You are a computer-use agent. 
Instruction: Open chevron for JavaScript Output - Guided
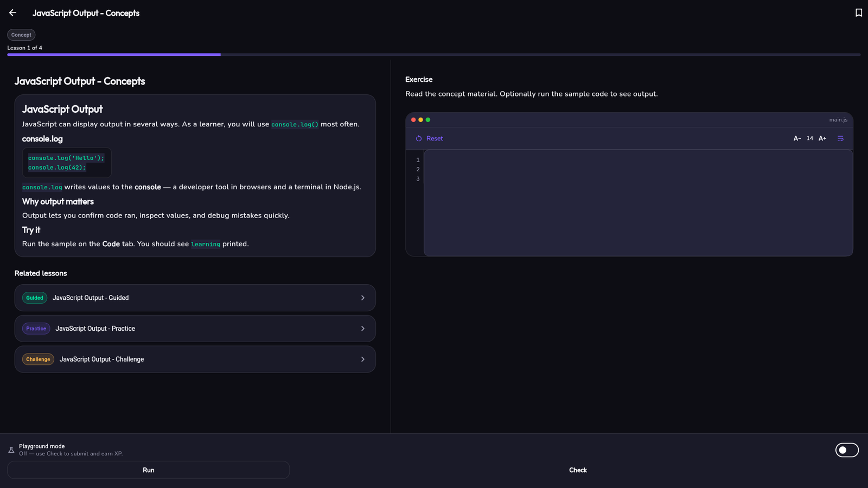coord(363,298)
